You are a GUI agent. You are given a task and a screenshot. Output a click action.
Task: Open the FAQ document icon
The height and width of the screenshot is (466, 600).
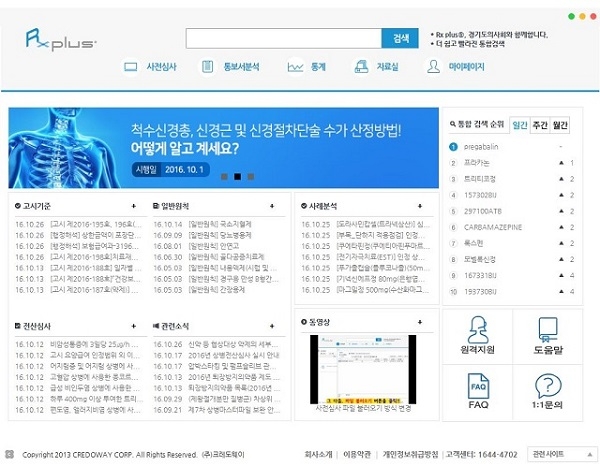pos(478,386)
